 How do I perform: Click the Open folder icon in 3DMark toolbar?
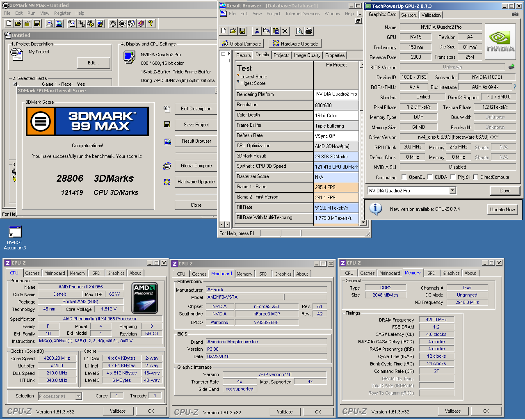[x=18, y=24]
